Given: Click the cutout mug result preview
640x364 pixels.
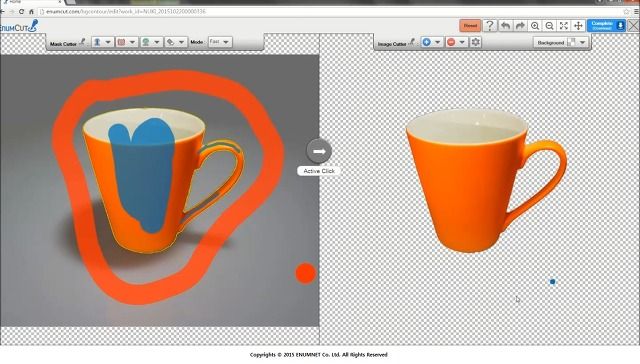Looking at the screenshot, I should point(486,180).
